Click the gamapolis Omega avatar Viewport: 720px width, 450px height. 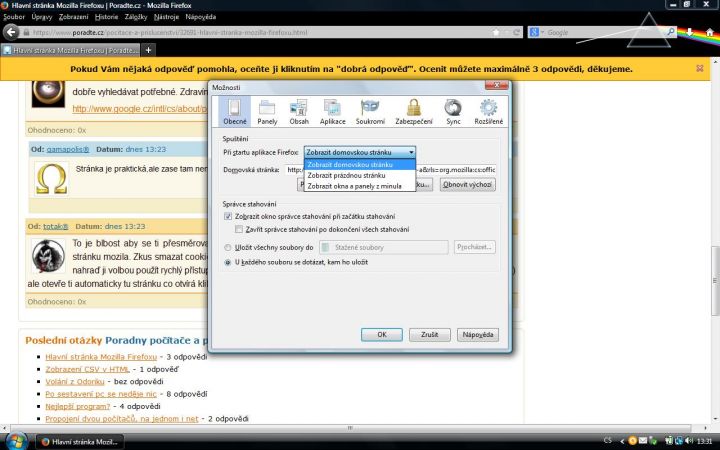tap(51, 179)
